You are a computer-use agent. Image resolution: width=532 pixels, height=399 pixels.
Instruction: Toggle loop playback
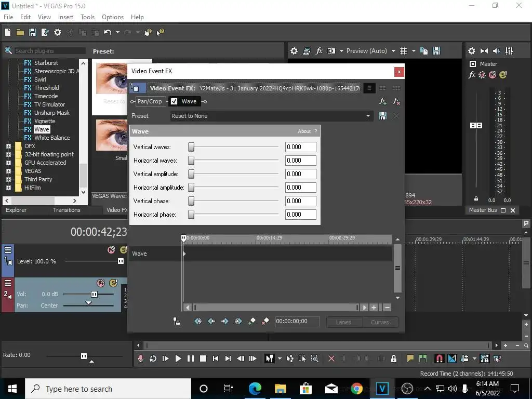tap(153, 358)
